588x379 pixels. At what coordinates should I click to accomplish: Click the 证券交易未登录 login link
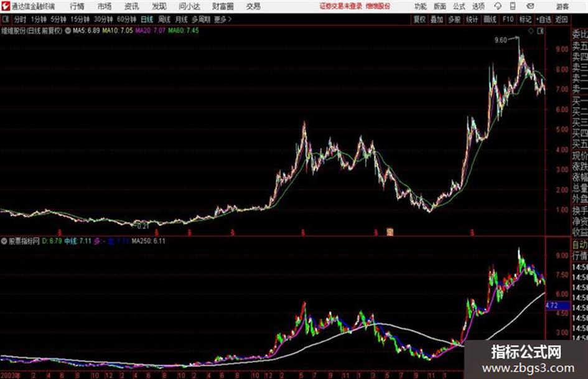pos(341,6)
